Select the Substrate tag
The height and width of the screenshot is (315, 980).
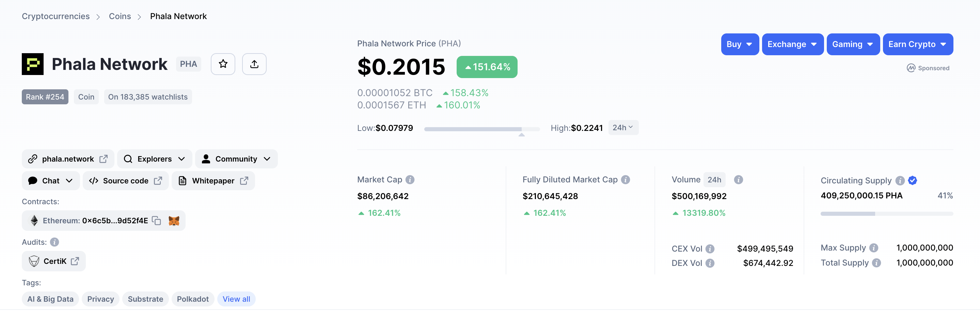[145, 299]
